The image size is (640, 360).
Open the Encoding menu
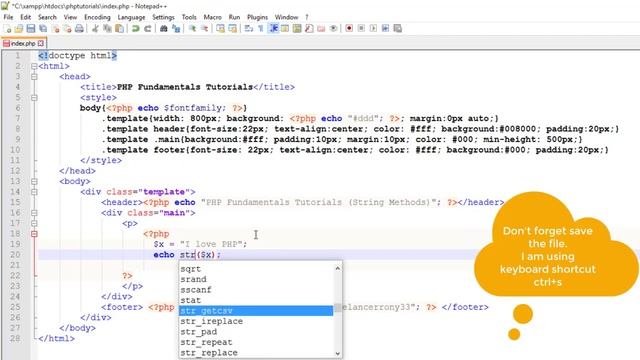[x=97, y=17]
